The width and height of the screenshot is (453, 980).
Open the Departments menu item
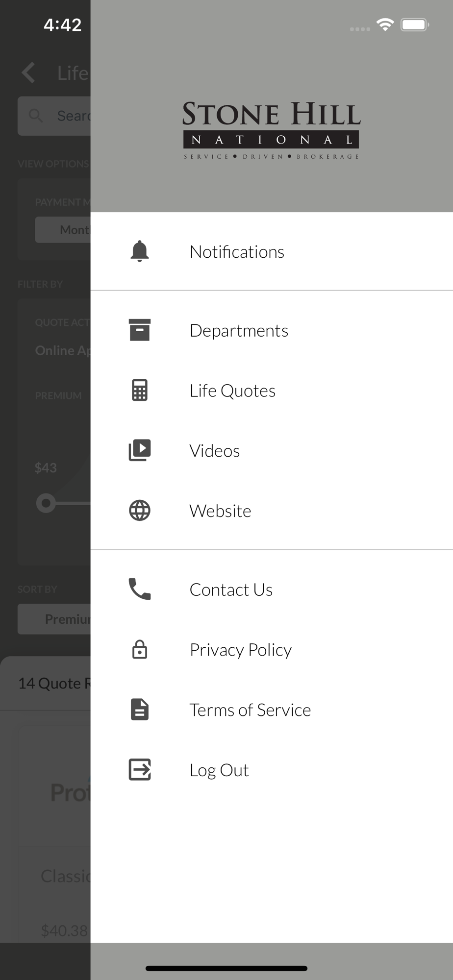coord(272,330)
